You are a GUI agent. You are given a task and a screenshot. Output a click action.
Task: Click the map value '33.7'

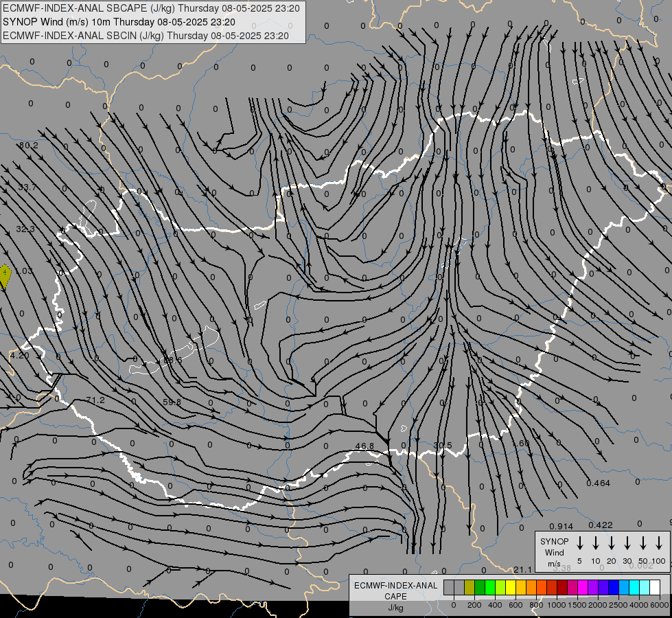click(x=27, y=187)
